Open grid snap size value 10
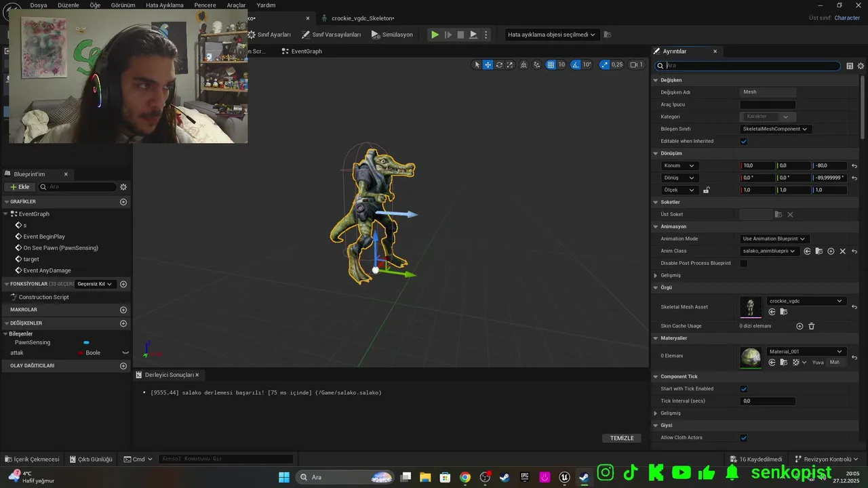The width and height of the screenshot is (868, 488). [x=561, y=65]
